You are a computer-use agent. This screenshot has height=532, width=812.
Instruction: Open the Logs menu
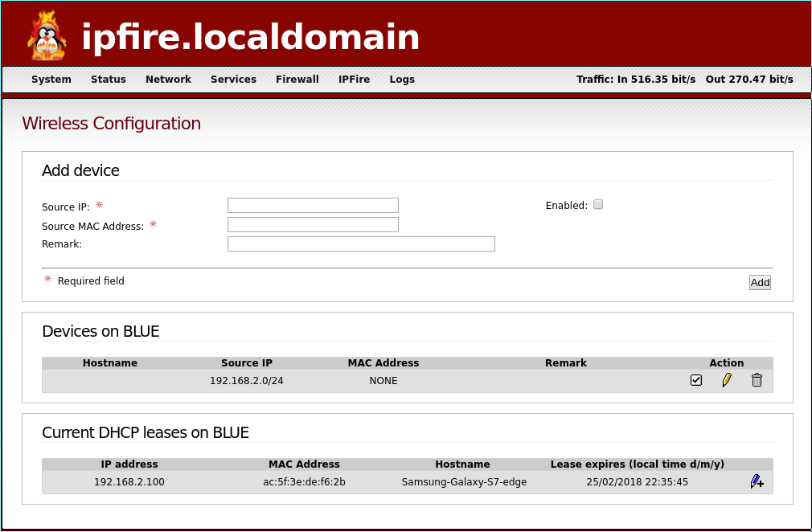(x=402, y=79)
